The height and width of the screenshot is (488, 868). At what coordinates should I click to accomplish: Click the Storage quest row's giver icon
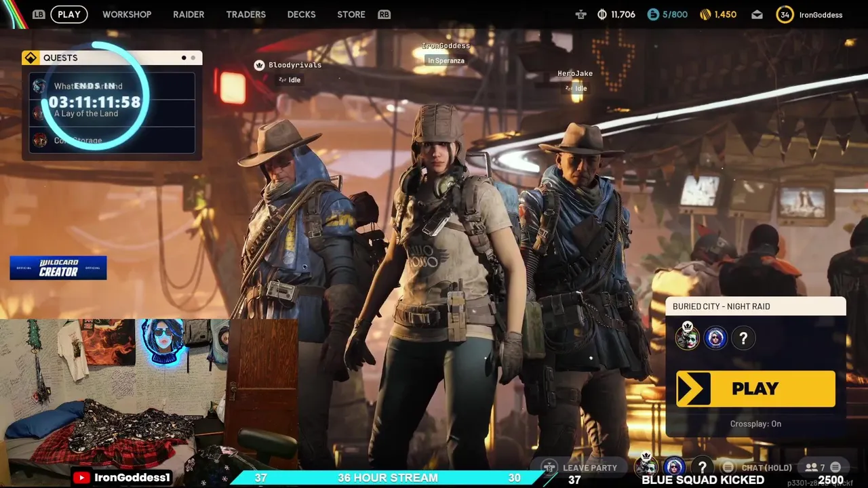tap(40, 140)
